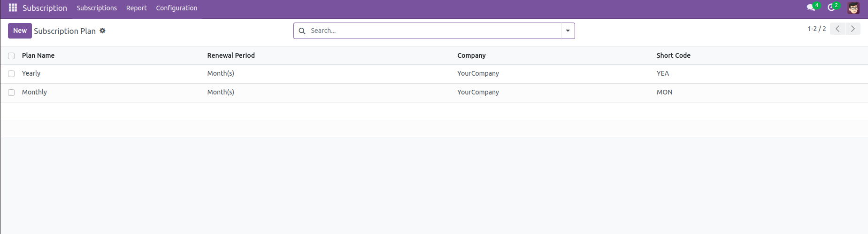Image resolution: width=868 pixels, height=234 pixels.
Task: Open the Report menu
Action: (x=136, y=8)
